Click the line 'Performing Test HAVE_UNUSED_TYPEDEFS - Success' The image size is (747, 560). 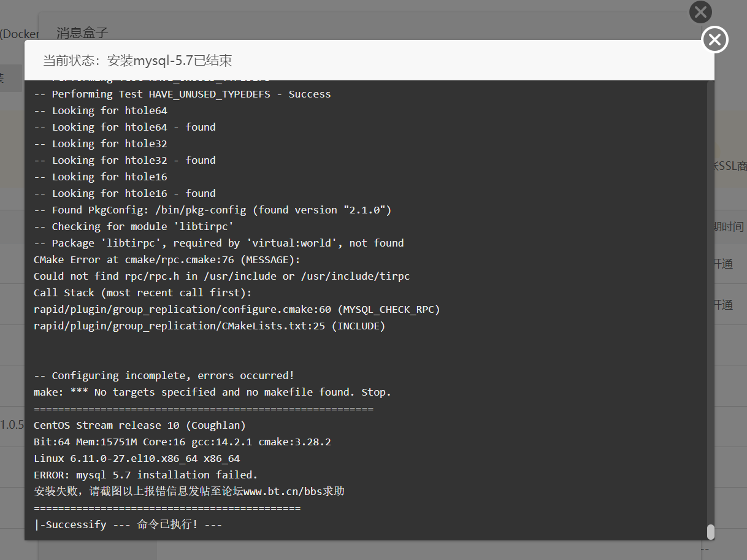pyautogui.click(x=182, y=94)
